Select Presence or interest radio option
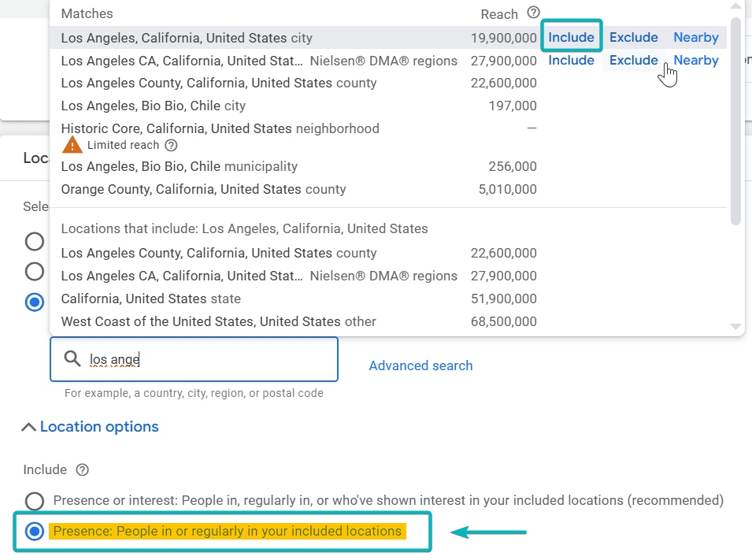Image resolution: width=752 pixels, height=560 pixels. 35,500
